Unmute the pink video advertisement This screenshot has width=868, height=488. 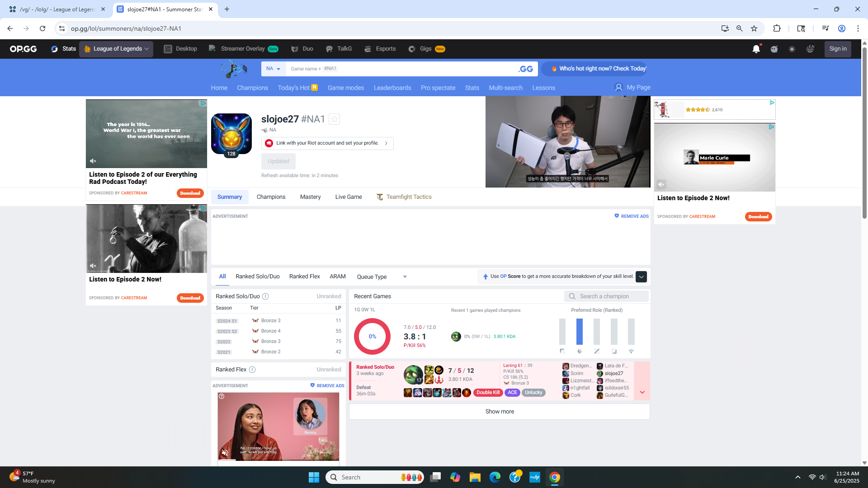(225, 452)
